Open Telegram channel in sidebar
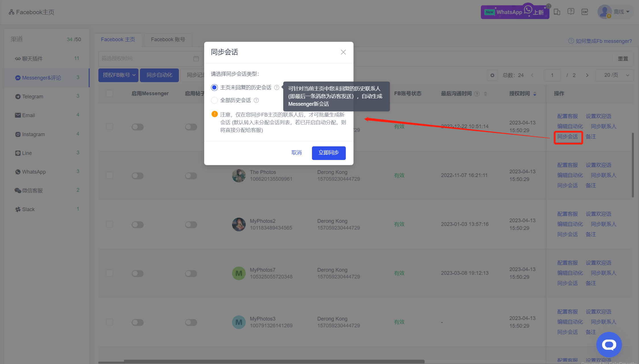This screenshot has height=364, width=639. click(x=33, y=97)
